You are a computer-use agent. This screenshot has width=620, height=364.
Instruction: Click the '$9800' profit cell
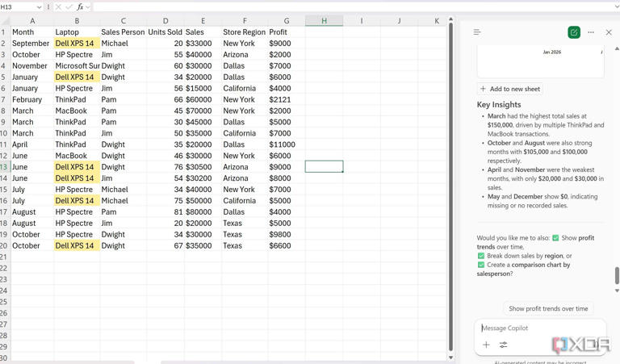[x=287, y=234]
